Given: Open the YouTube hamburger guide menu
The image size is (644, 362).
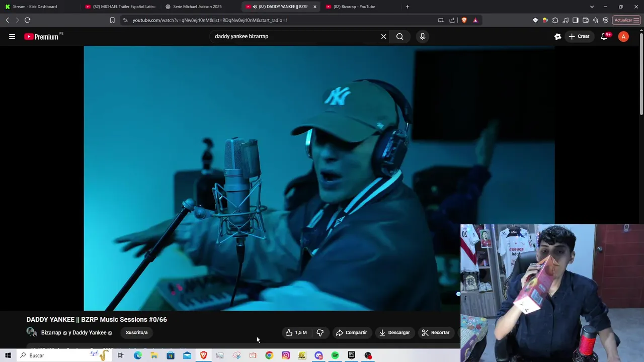Looking at the screenshot, I should (x=12, y=36).
